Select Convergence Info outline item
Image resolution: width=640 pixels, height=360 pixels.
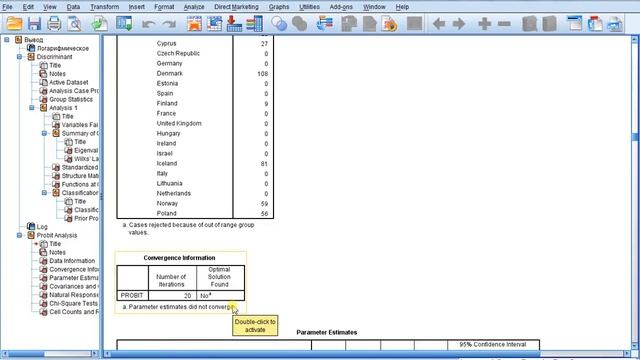coord(73,269)
